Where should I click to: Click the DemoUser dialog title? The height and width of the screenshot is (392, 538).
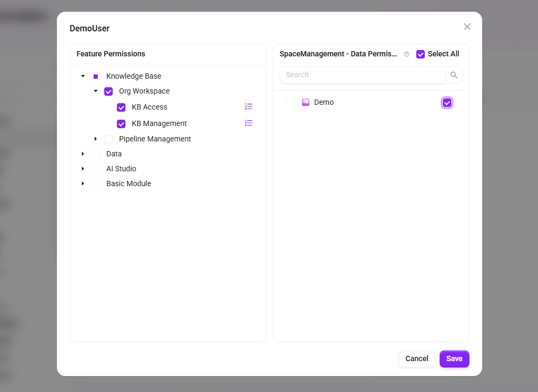[89, 29]
